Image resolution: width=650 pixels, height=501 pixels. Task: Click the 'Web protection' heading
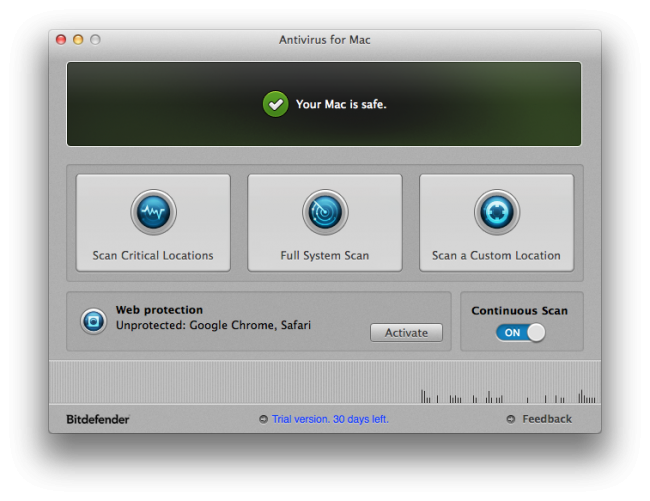coord(159,310)
